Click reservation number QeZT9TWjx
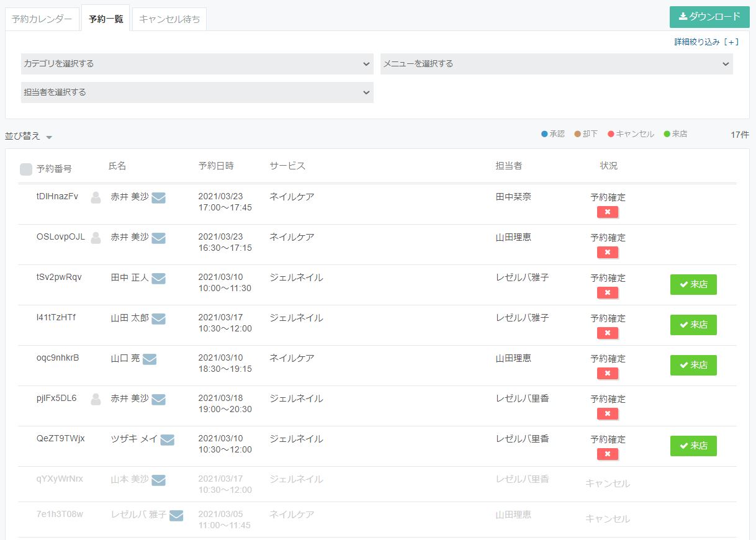This screenshot has height=540, width=756. (x=61, y=439)
